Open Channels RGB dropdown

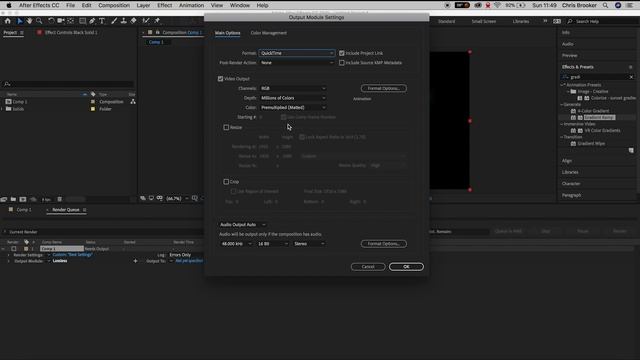coord(293,88)
